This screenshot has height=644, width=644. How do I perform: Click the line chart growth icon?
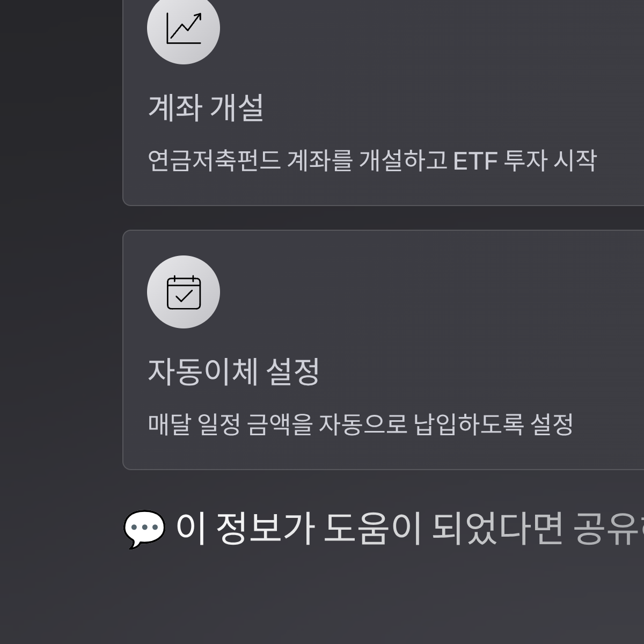(184, 28)
